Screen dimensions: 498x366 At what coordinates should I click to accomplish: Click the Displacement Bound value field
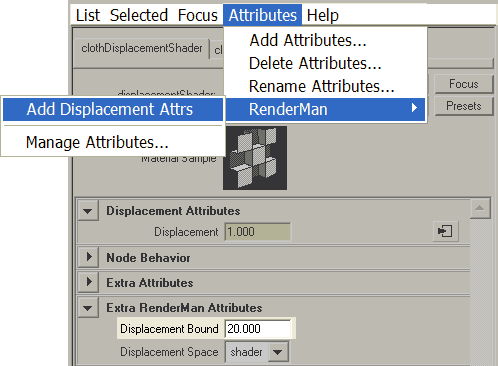click(x=258, y=329)
